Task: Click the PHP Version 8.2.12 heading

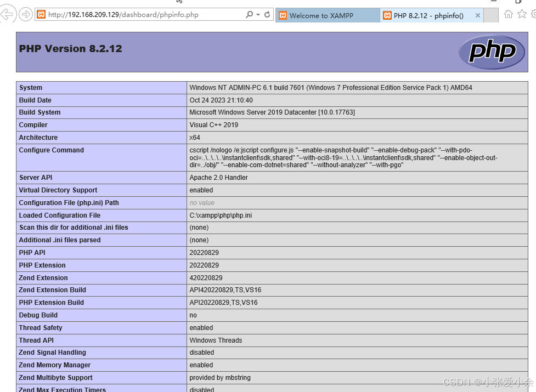Action: [x=70, y=48]
